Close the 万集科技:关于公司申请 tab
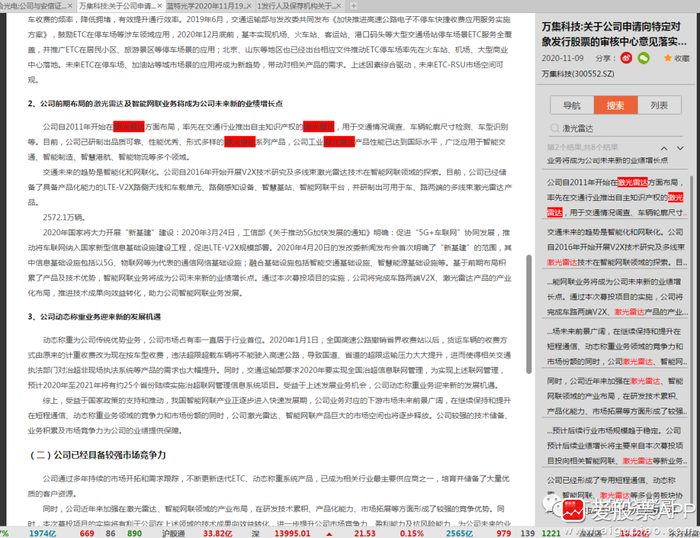Screen dimensions: 700x538 click(159, 6)
